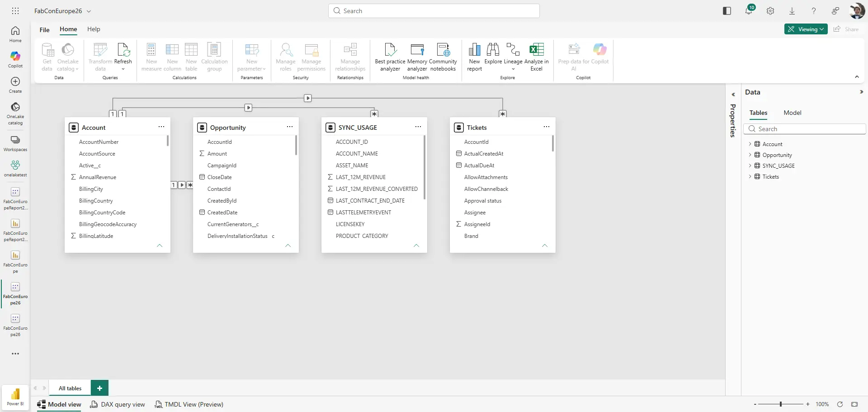Screen dimensions: 868x412
Task: Click the Data pane search field
Action: click(805, 129)
